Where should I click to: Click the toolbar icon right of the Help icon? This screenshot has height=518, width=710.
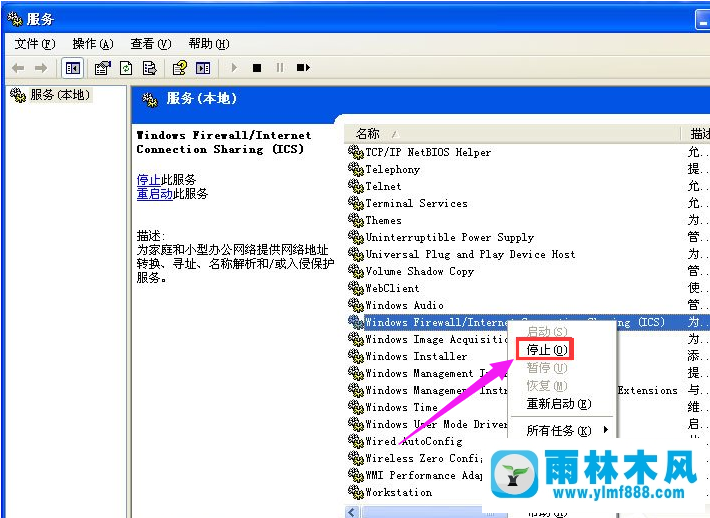[x=203, y=68]
